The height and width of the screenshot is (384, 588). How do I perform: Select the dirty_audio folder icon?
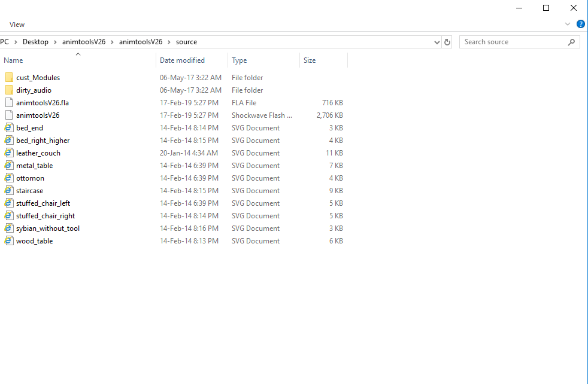pyautogui.click(x=8, y=90)
